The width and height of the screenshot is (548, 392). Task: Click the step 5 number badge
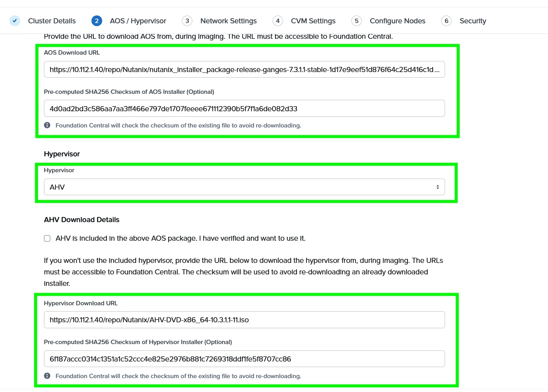click(357, 21)
